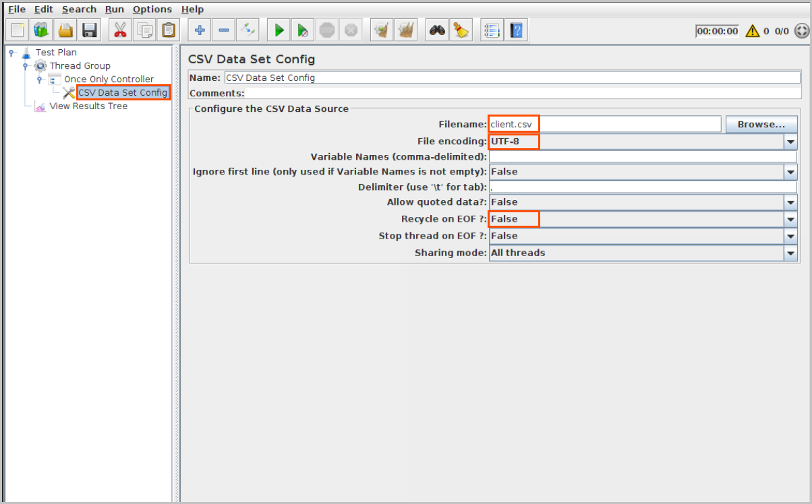812x504 pixels.
Task: Open the Search menu
Action: click(79, 9)
